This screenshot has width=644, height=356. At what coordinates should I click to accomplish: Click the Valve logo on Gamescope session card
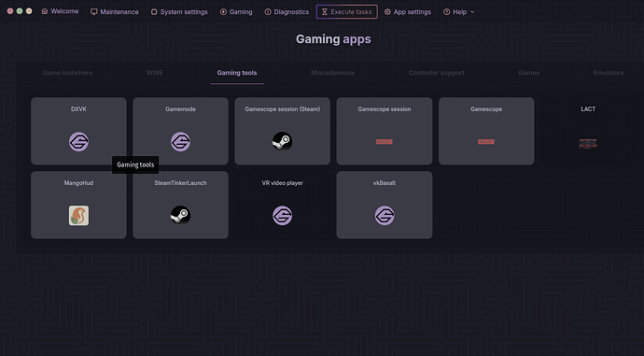pyautogui.click(x=384, y=142)
